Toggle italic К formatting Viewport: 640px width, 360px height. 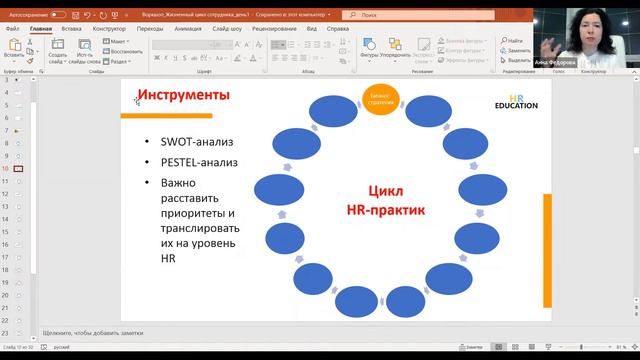(x=166, y=58)
